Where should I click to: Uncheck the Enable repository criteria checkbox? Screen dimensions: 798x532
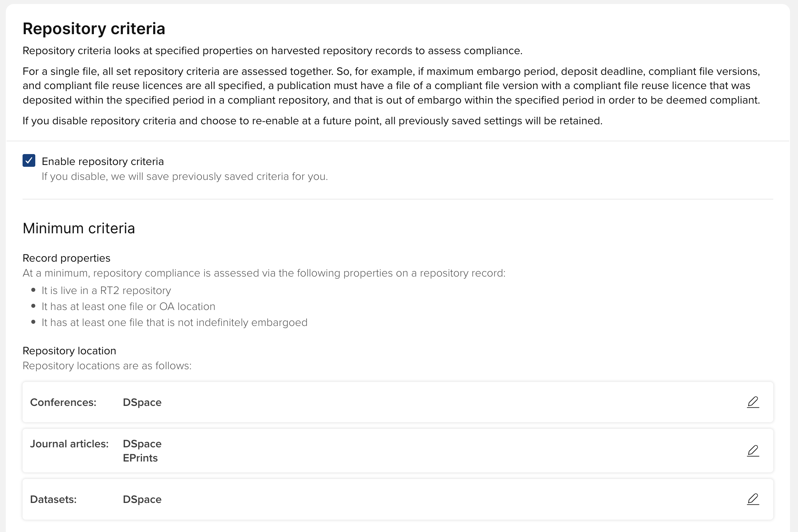pyautogui.click(x=29, y=161)
